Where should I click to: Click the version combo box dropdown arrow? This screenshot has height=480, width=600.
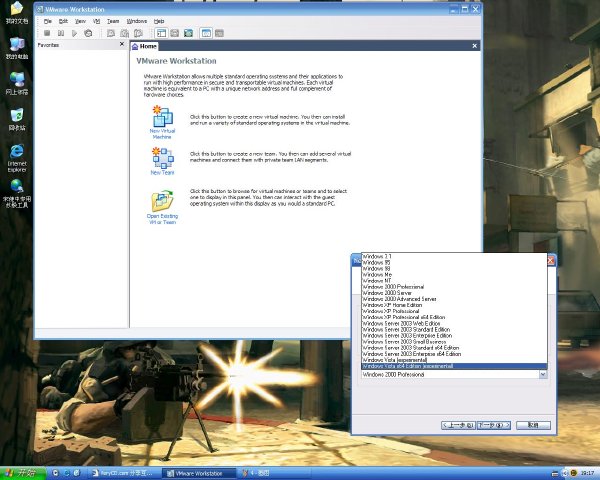pyautogui.click(x=543, y=375)
